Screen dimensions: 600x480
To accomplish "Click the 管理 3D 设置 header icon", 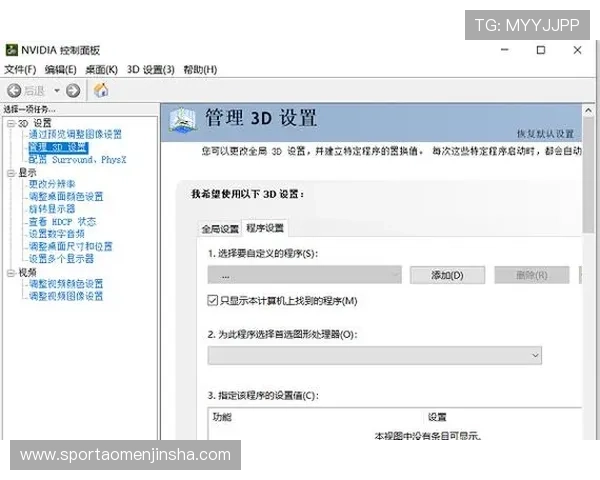I will pos(183,121).
